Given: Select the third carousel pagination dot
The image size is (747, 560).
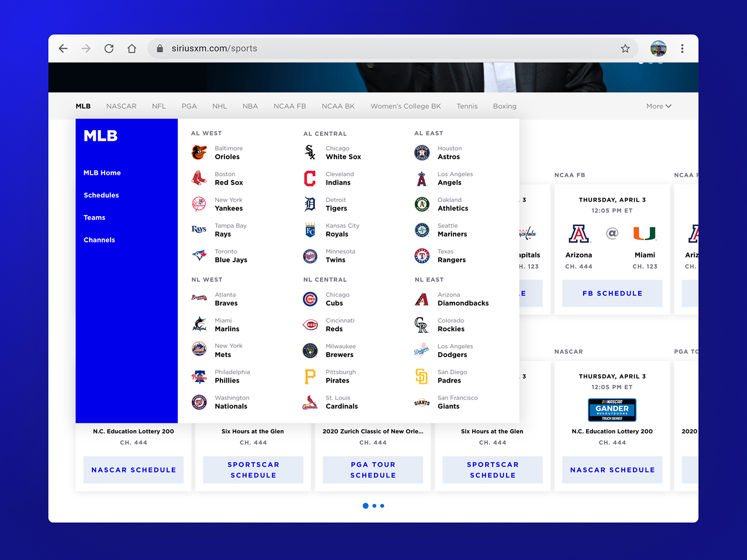Looking at the screenshot, I should click(x=382, y=506).
